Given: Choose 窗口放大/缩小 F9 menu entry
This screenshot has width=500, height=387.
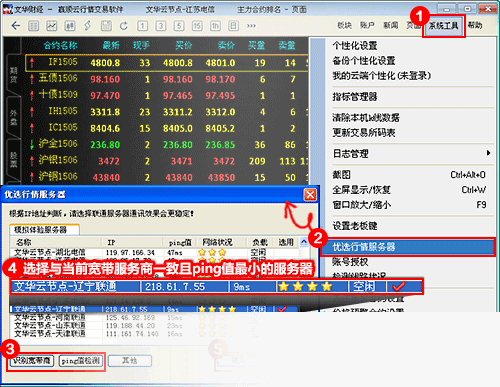Looking at the screenshot, I should (409, 205).
